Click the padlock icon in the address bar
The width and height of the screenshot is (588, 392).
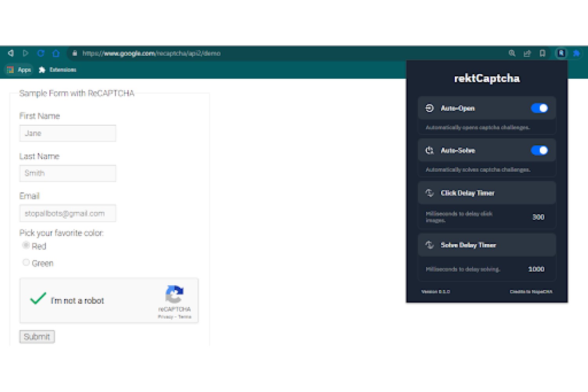point(74,53)
